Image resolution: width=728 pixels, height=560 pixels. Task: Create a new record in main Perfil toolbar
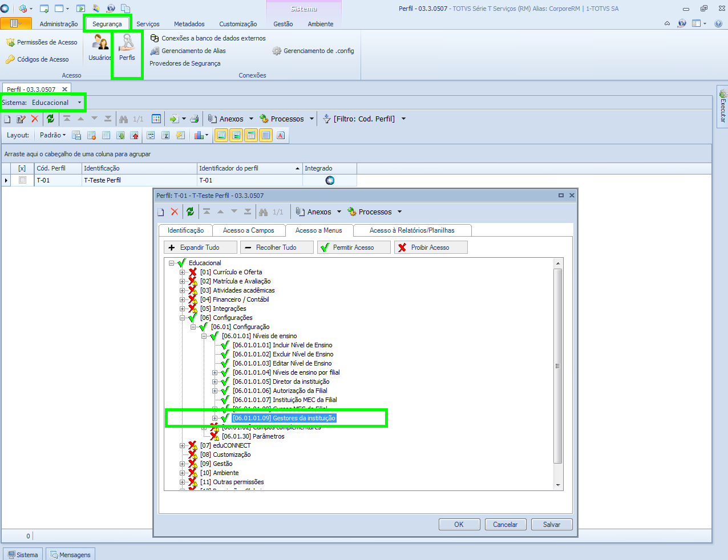(x=7, y=119)
